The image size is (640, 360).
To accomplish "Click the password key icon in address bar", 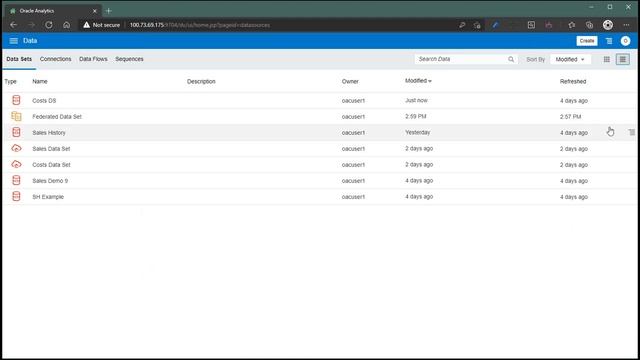I will click(x=462, y=25).
